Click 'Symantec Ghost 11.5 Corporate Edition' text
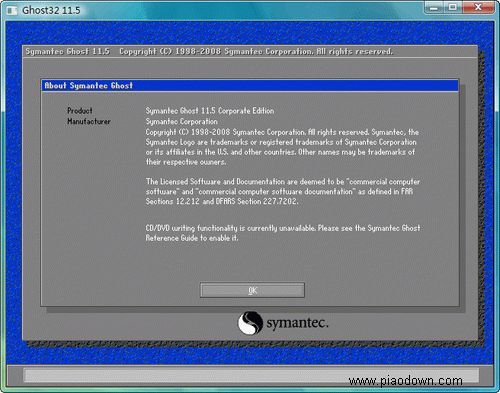500x393 pixels. pyautogui.click(x=210, y=111)
